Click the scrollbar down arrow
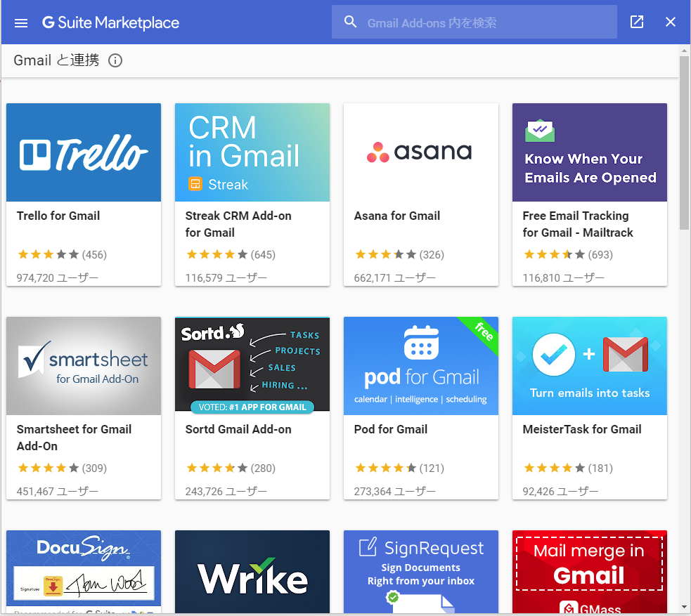 [x=684, y=607]
